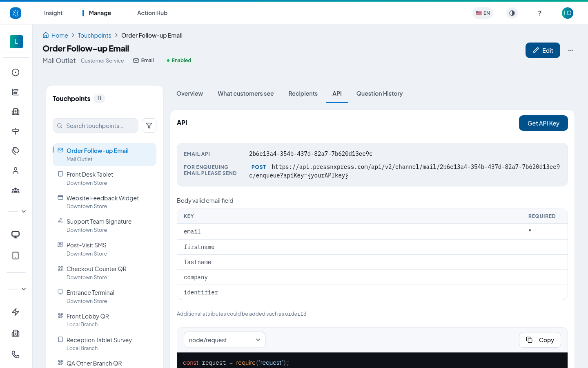Select Order Follow-up Email touchpoint
The height and width of the screenshot is (368, 588).
(105, 155)
